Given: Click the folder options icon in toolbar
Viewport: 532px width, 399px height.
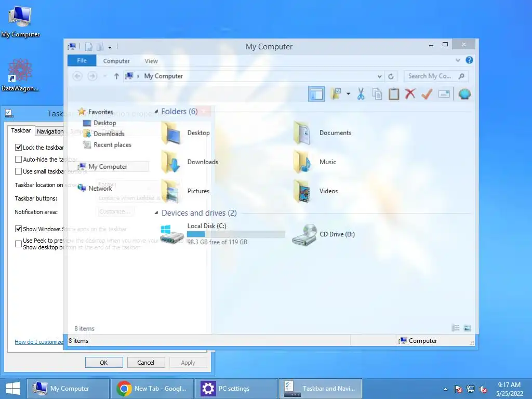Looking at the screenshot, I should [336, 94].
